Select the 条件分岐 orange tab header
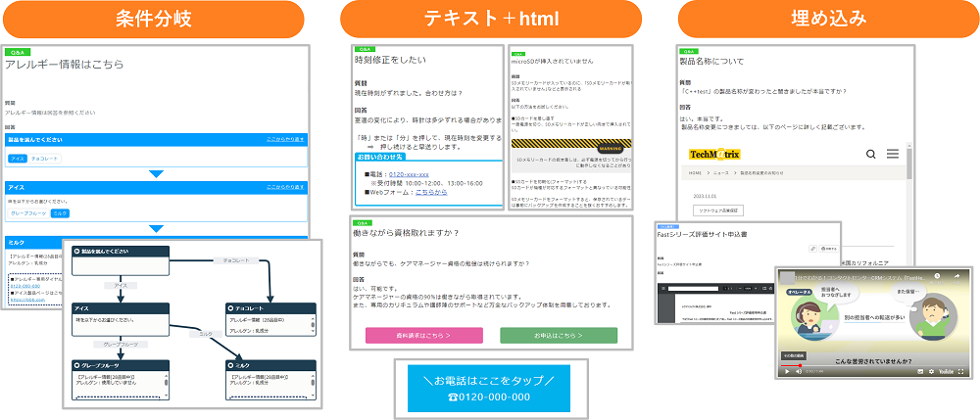The image size is (980, 420). pos(152,20)
